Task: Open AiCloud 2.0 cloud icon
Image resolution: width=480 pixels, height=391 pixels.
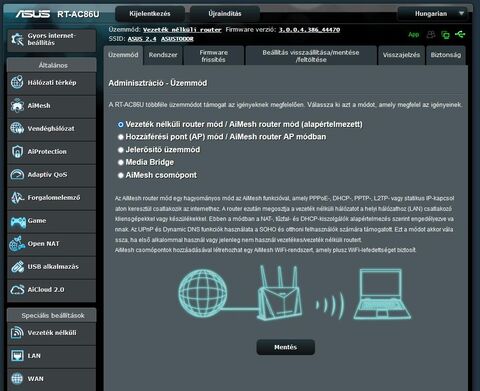Action: click(17, 289)
